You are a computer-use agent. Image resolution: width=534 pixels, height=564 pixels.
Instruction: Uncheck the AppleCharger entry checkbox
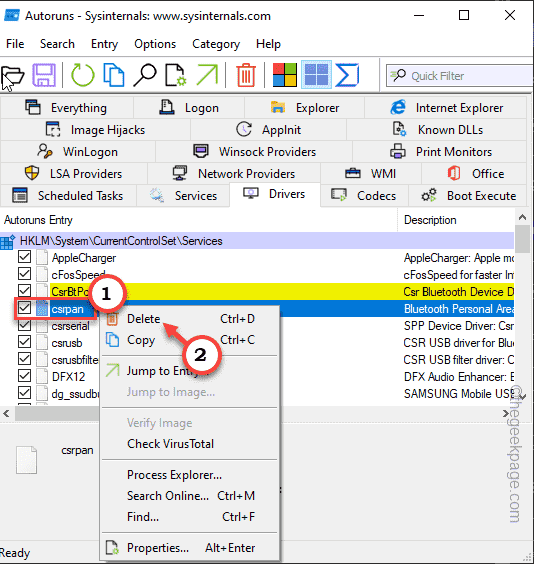tap(24, 257)
